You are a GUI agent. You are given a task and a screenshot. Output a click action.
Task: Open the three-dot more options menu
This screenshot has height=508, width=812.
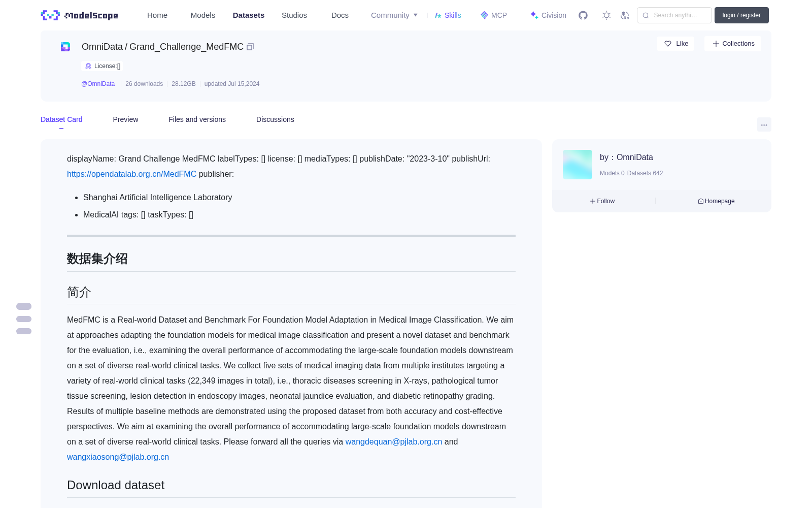click(x=764, y=124)
